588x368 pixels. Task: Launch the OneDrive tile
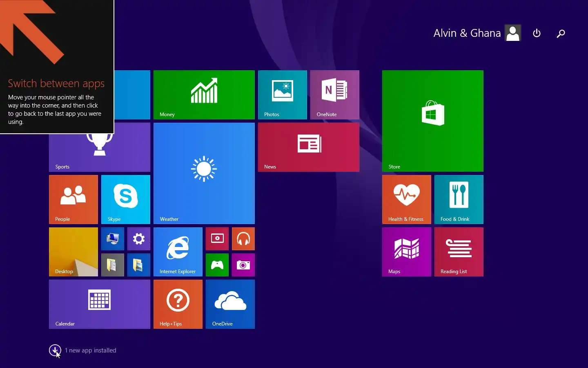click(230, 304)
